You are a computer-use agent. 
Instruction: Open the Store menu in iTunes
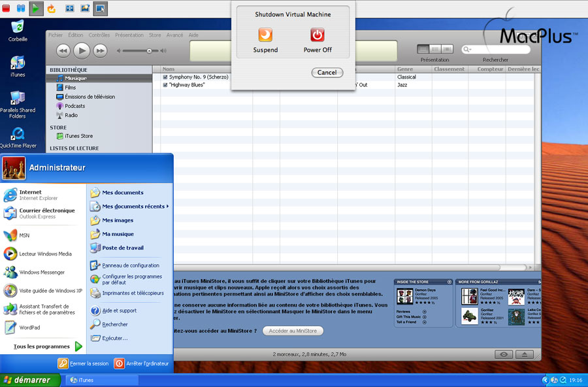(155, 35)
